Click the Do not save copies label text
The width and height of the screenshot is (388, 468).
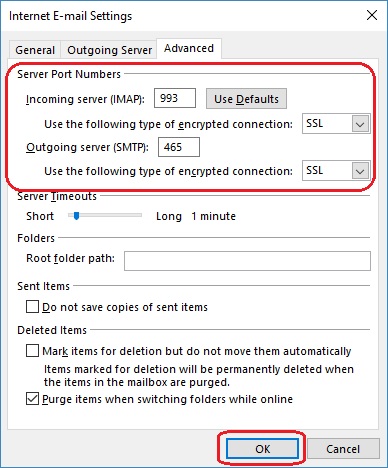(x=125, y=307)
